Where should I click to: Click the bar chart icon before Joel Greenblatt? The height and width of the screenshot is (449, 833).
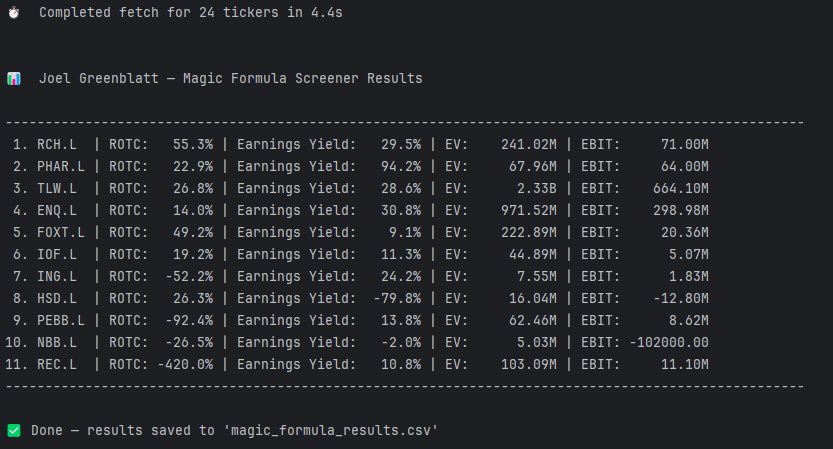point(14,78)
